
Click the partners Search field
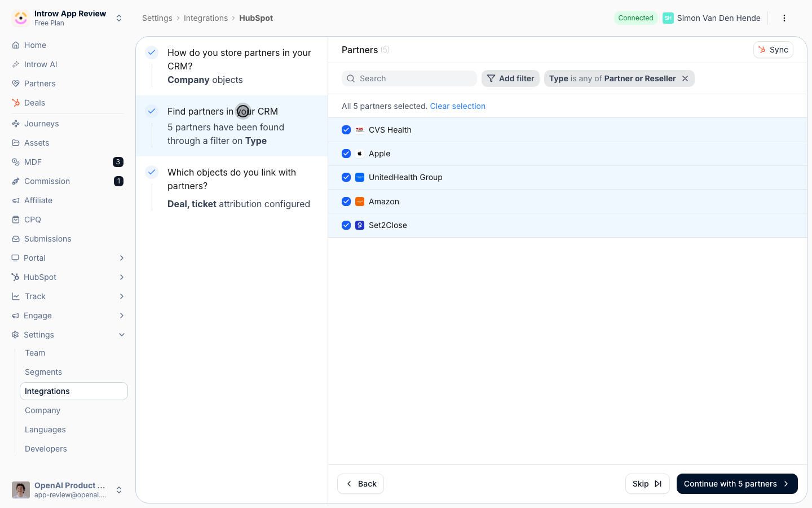[409, 78]
